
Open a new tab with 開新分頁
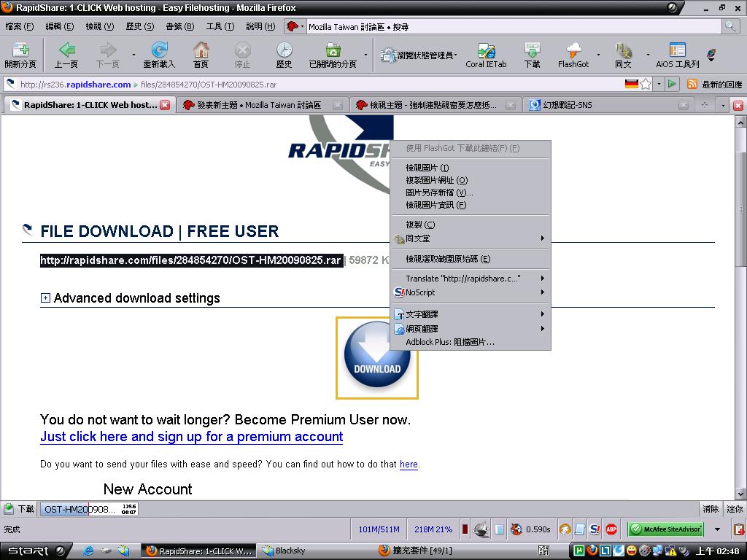click(20, 55)
